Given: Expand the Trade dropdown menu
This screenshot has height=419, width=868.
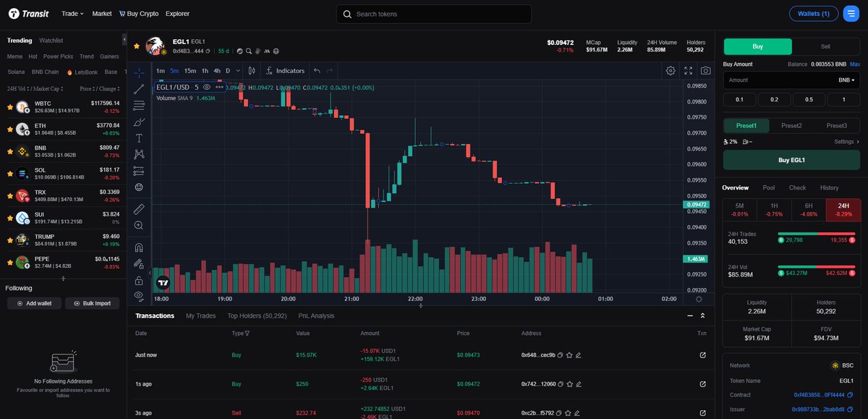Looking at the screenshot, I should click(x=72, y=14).
